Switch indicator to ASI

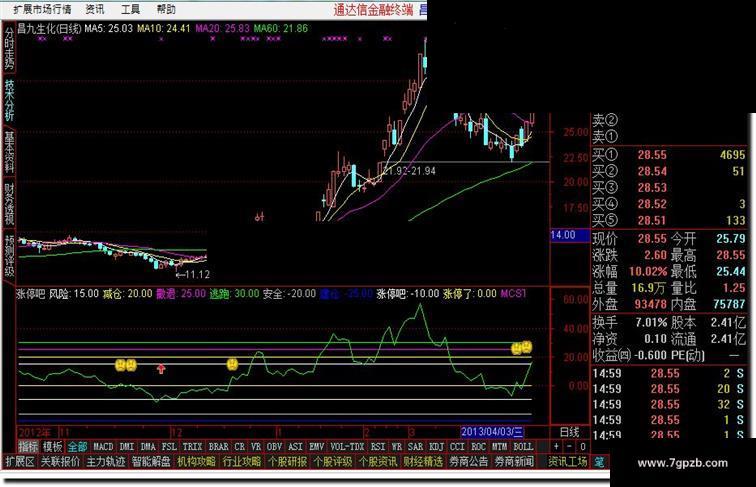click(x=295, y=446)
